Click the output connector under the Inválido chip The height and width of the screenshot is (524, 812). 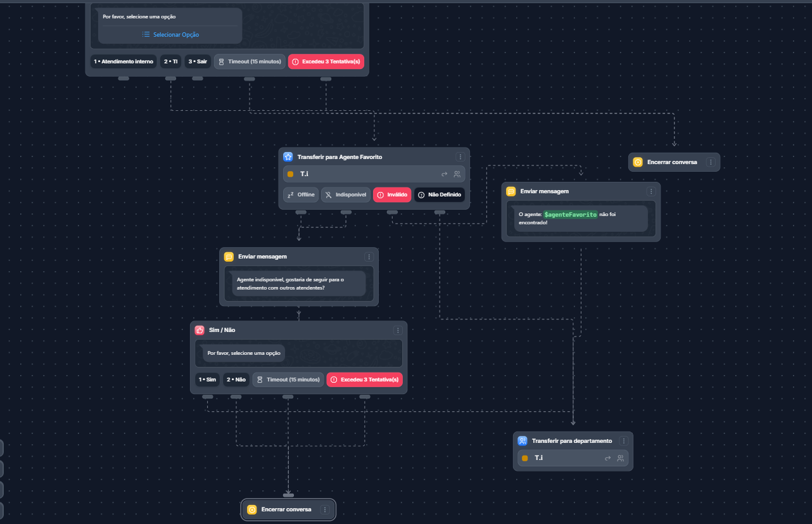[x=392, y=212]
